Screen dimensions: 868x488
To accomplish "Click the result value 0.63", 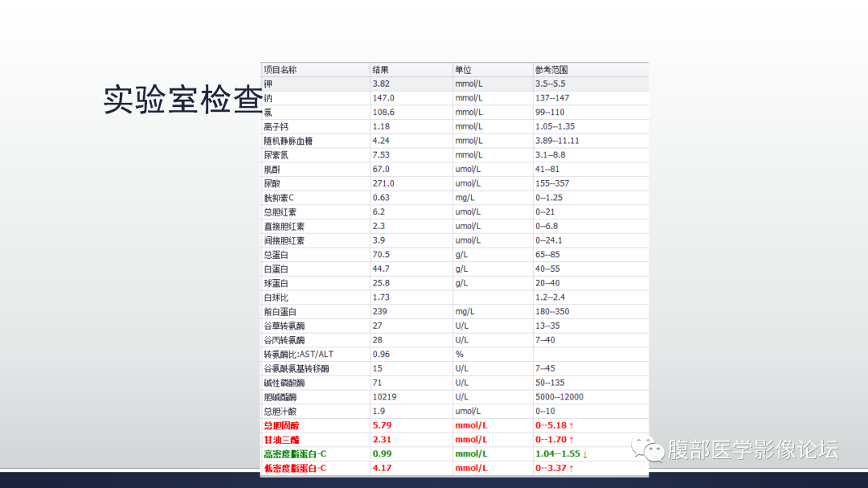I will pyautogui.click(x=381, y=198).
